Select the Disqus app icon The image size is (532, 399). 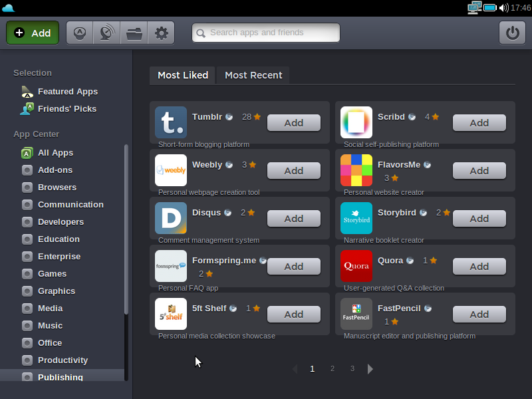171,218
